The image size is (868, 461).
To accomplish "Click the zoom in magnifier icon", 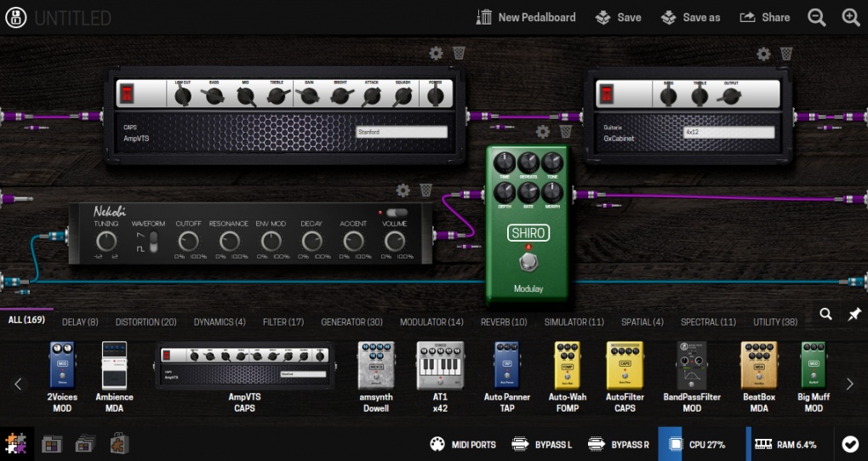I will [850, 17].
